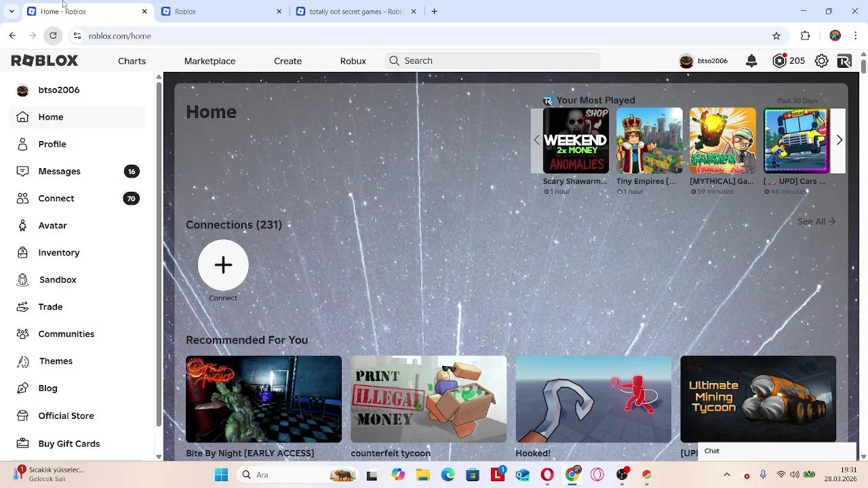
Task: Click the site information icon in address bar
Action: coord(77,36)
